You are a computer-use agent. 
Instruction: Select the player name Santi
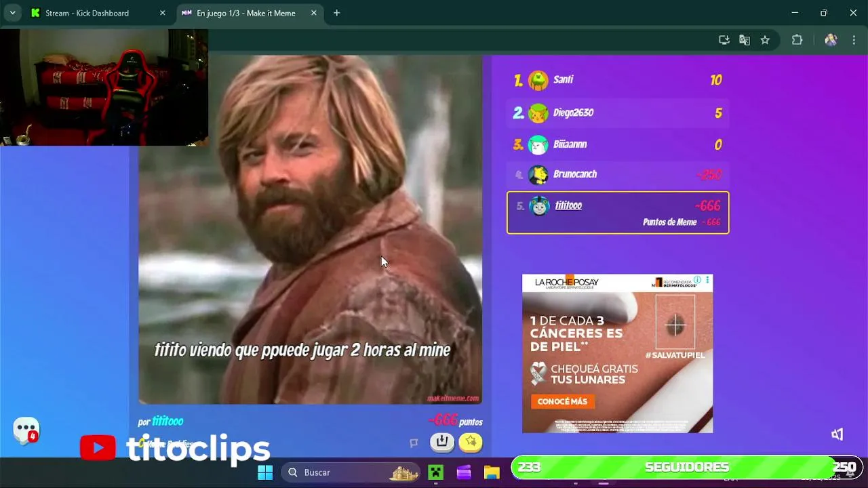coord(563,79)
